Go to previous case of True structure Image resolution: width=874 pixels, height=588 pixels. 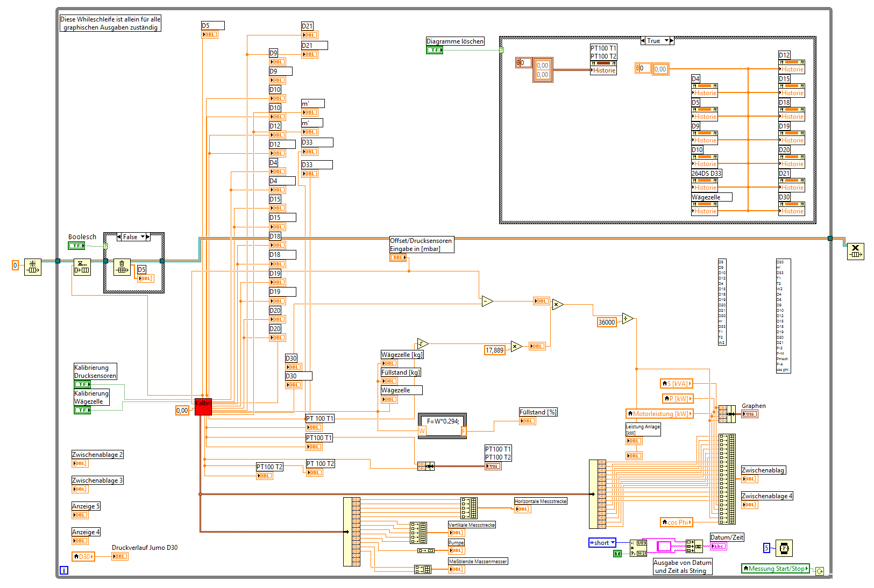click(643, 41)
